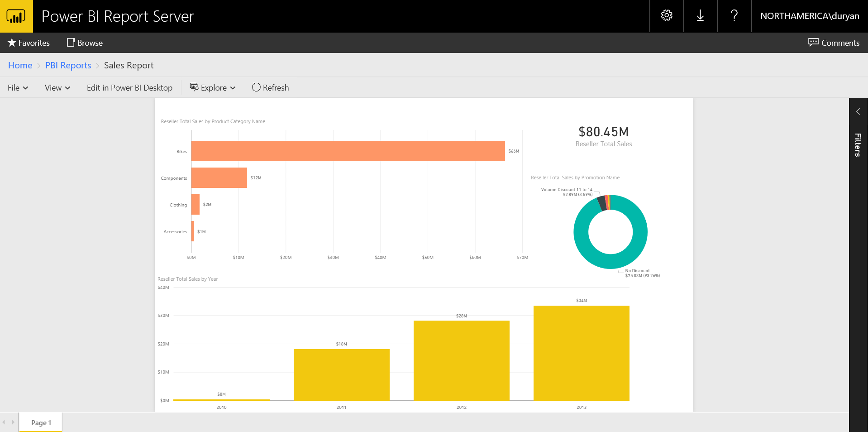Image resolution: width=868 pixels, height=432 pixels.
Task: Open the File dropdown menu
Action: coord(18,87)
